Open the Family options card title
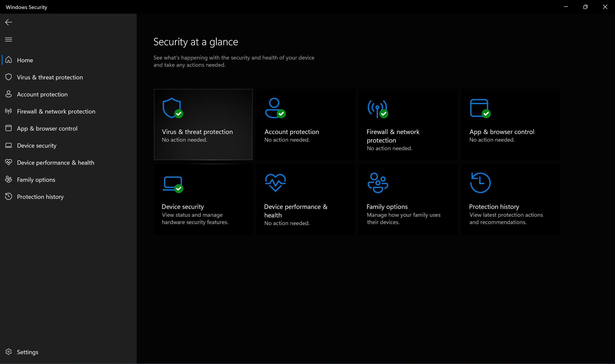The image size is (615, 364). (x=387, y=207)
